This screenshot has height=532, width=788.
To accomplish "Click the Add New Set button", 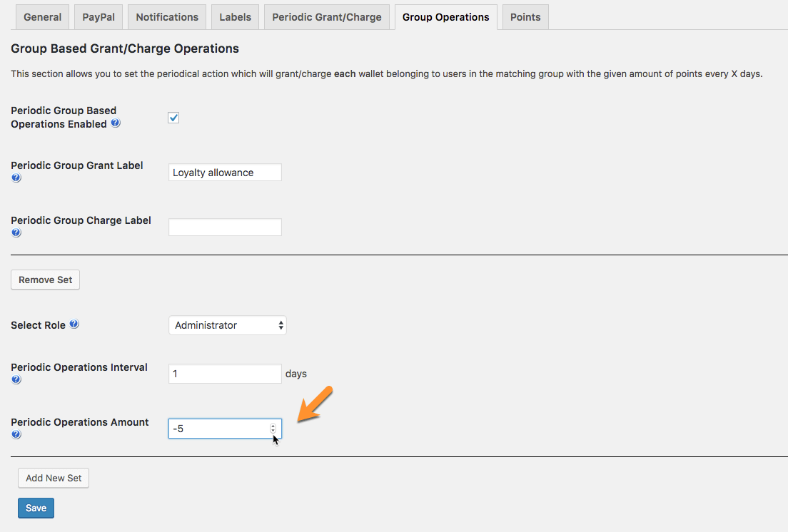I will [x=54, y=478].
